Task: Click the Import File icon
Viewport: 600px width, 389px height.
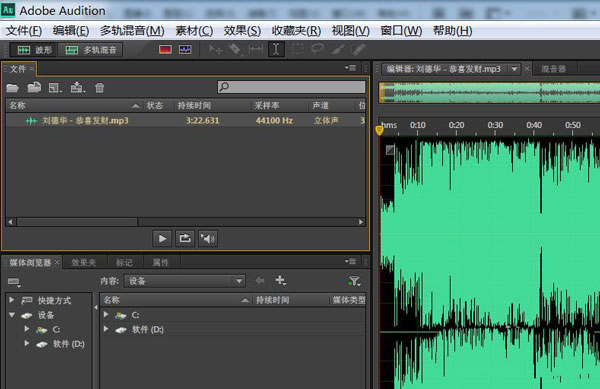Action: [34, 88]
